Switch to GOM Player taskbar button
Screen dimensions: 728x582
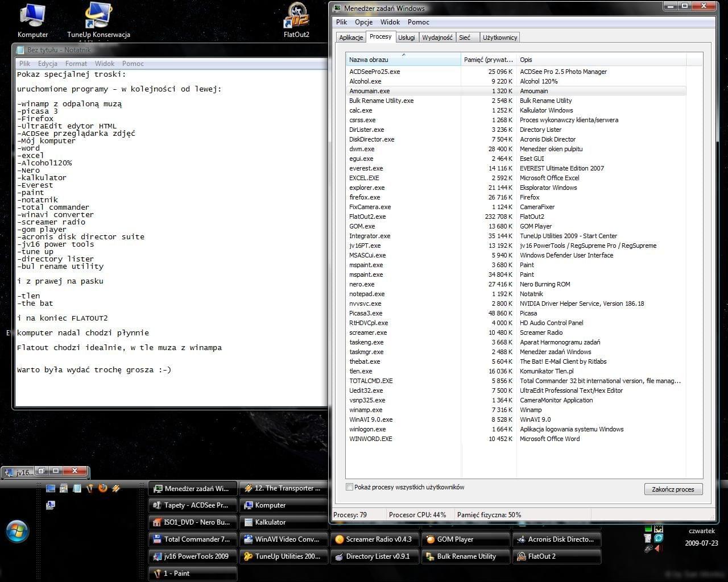[x=465, y=539]
